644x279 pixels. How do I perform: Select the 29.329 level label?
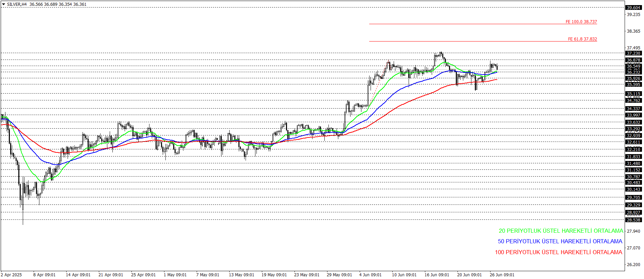[x=633, y=205]
